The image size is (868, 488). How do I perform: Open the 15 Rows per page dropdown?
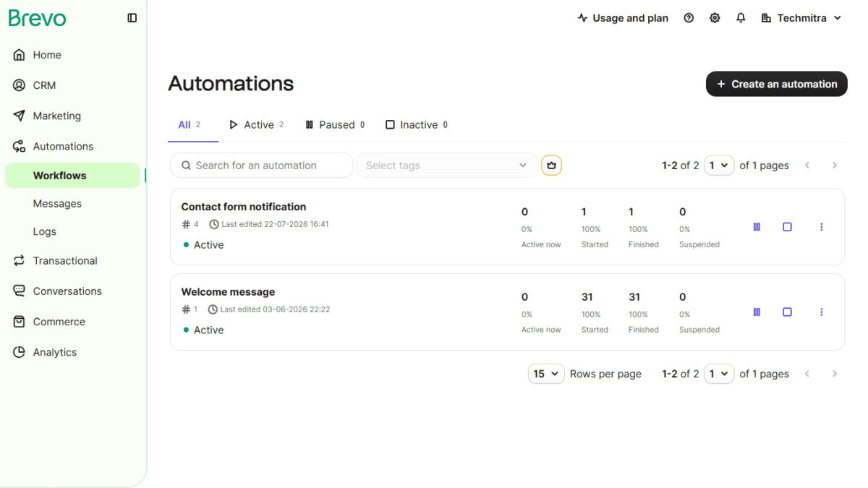coord(546,374)
